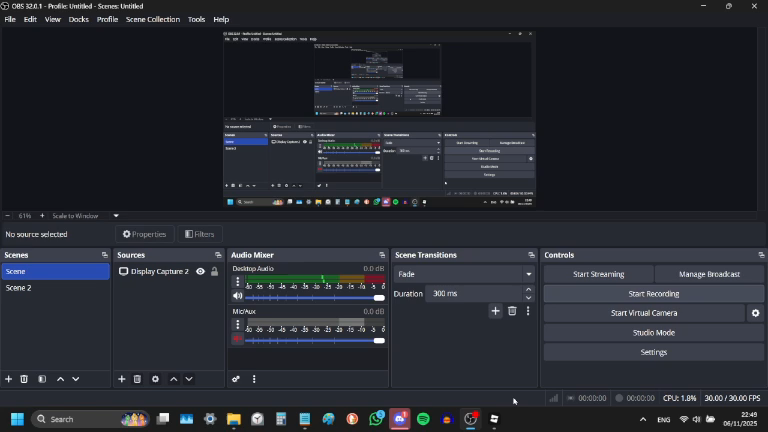Zoom in preview with the plus icon
Viewport: 768px width, 432px height.
pos(42,216)
